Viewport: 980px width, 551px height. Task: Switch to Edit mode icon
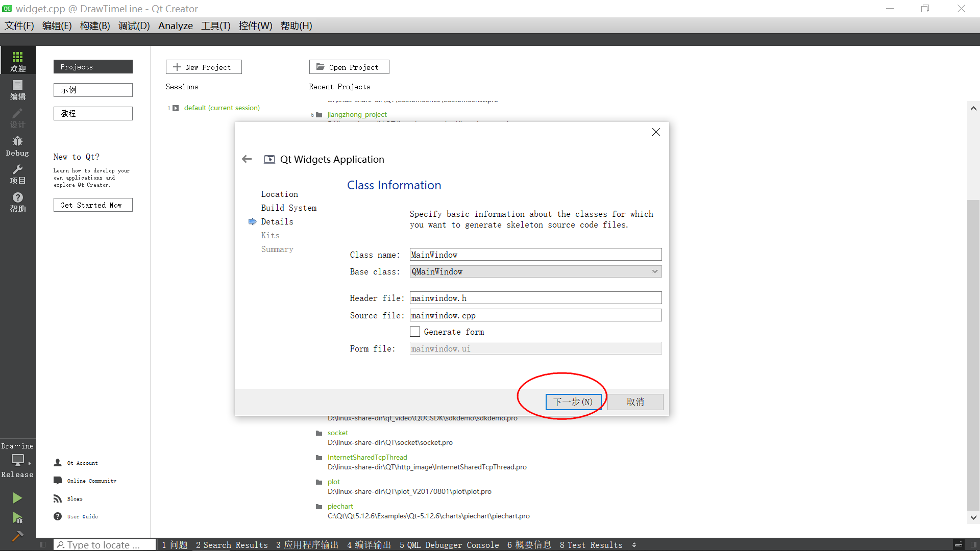point(18,89)
